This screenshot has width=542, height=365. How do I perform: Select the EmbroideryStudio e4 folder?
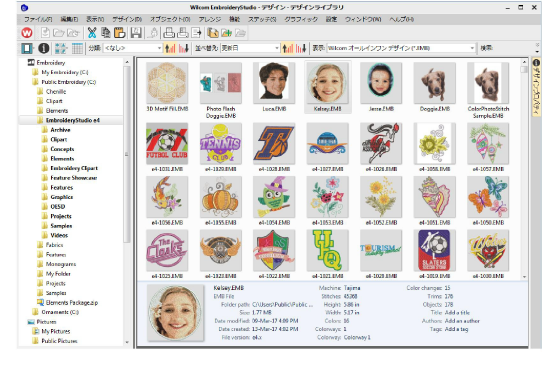click(73, 120)
